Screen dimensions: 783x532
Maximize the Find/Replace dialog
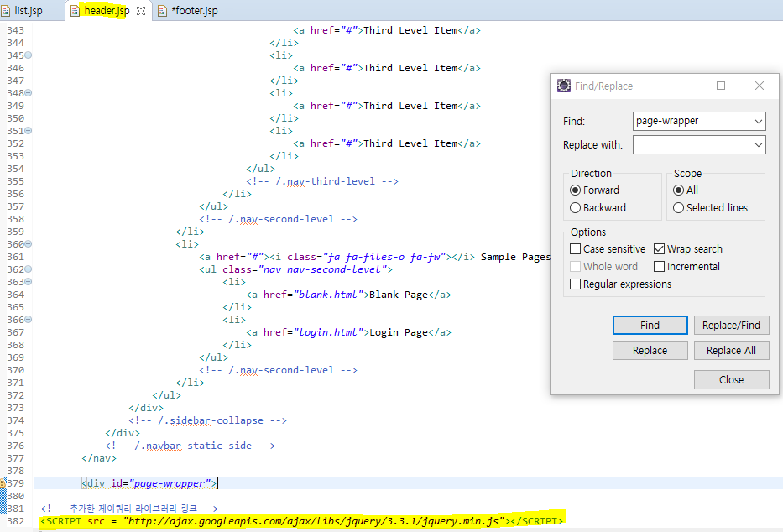click(721, 86)
